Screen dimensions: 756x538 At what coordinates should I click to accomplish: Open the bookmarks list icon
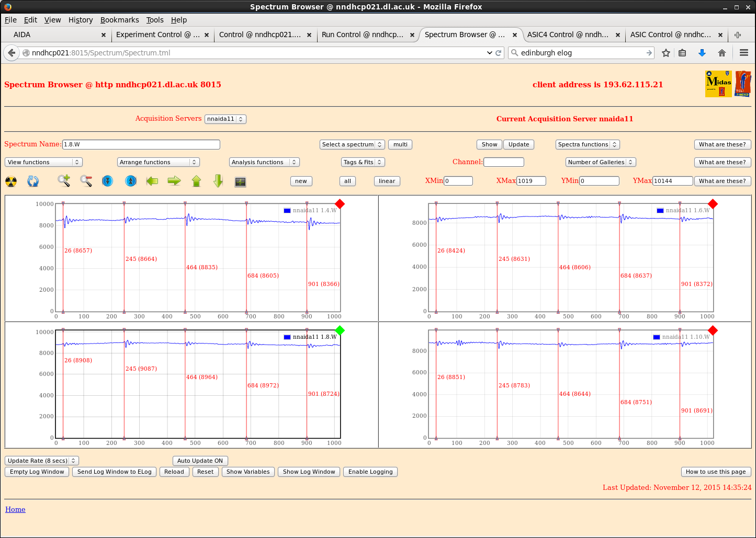click(682, 53)
